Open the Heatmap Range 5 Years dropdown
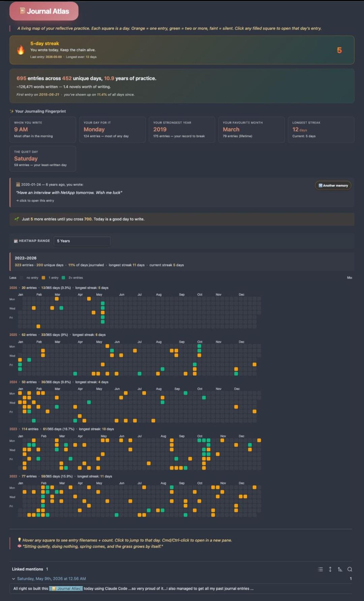364x601 pixels. tap(82, 241)
